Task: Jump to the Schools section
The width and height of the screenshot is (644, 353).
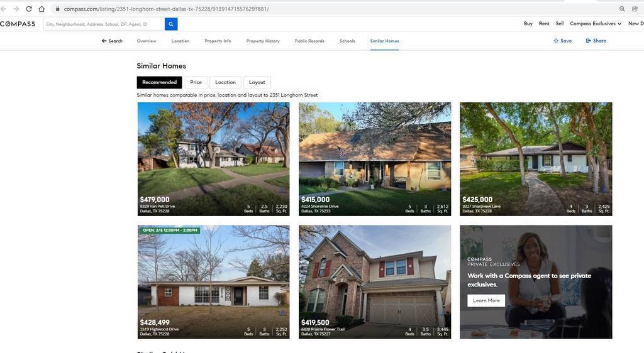Action: click(347, 41)
